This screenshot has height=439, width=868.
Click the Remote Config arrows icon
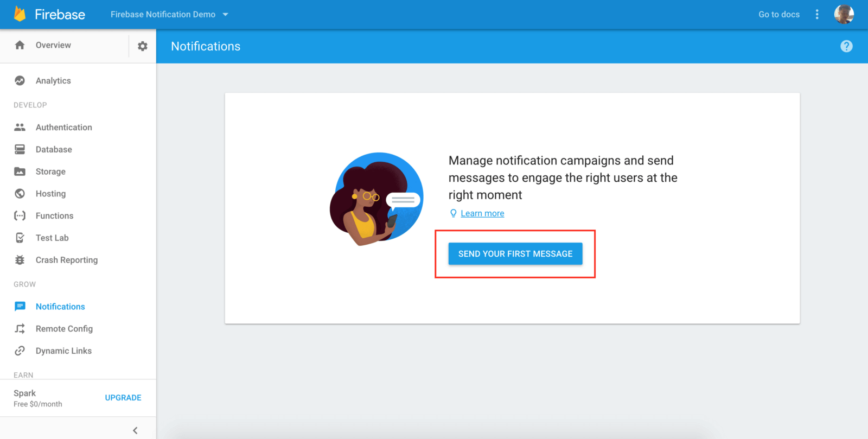[x=20, y=329]
